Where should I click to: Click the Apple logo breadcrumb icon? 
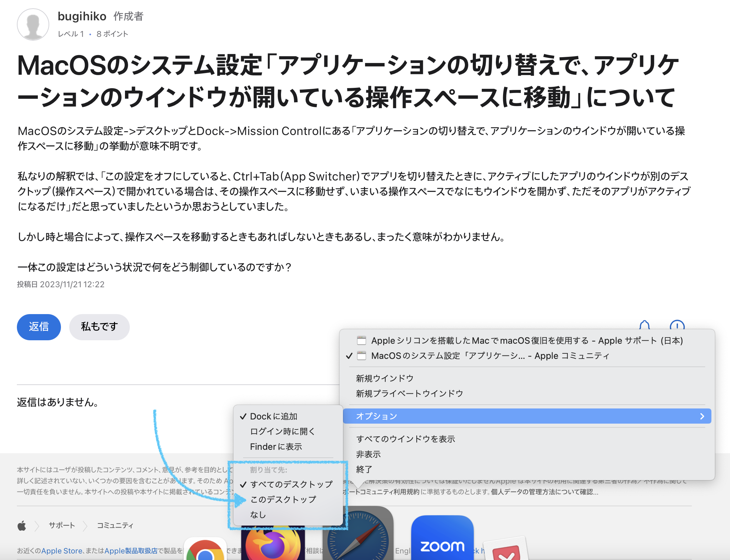click(22, 526)
